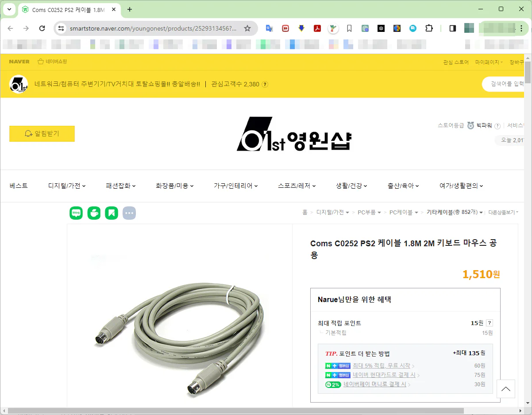Open the 디지털/가전 category menu
532x415 pixels.
coord(67,186)
